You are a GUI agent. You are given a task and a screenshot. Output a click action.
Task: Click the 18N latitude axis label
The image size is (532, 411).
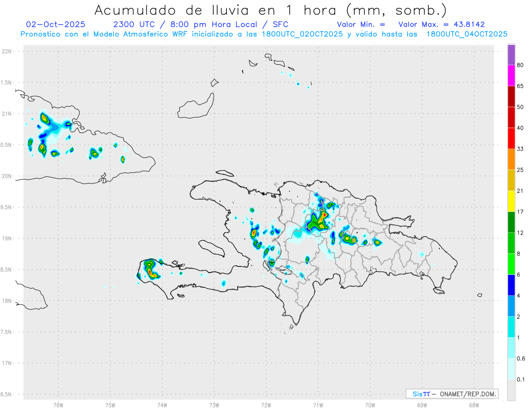click(x=7, y=301)
